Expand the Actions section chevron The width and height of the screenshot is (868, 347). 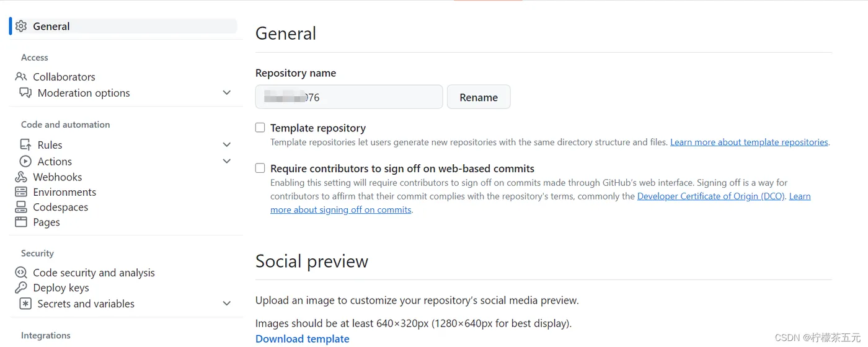coord(227,161)
